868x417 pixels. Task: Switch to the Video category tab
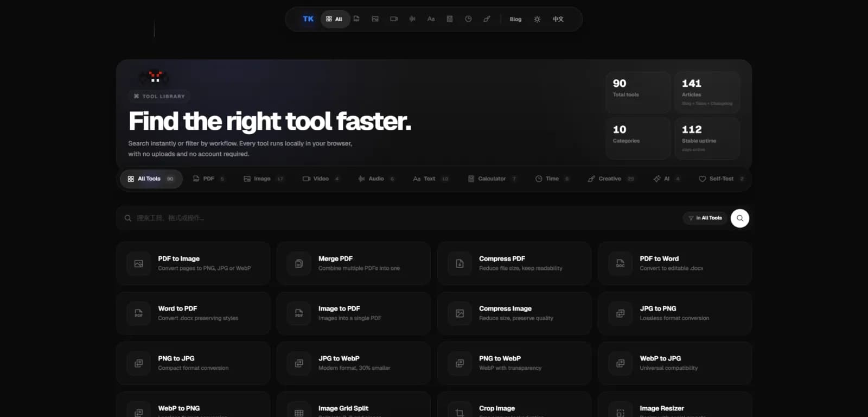click(x=321, y=179)
